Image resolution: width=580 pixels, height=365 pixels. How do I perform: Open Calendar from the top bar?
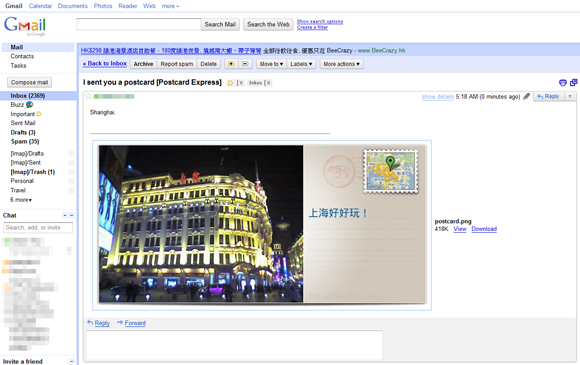[x=40, y=6]
